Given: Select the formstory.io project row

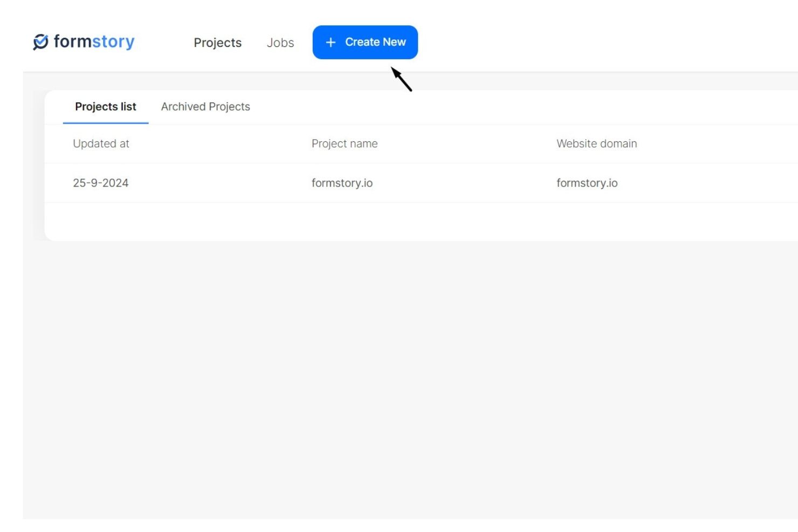Looking at the screenshot, I should 377,183.
